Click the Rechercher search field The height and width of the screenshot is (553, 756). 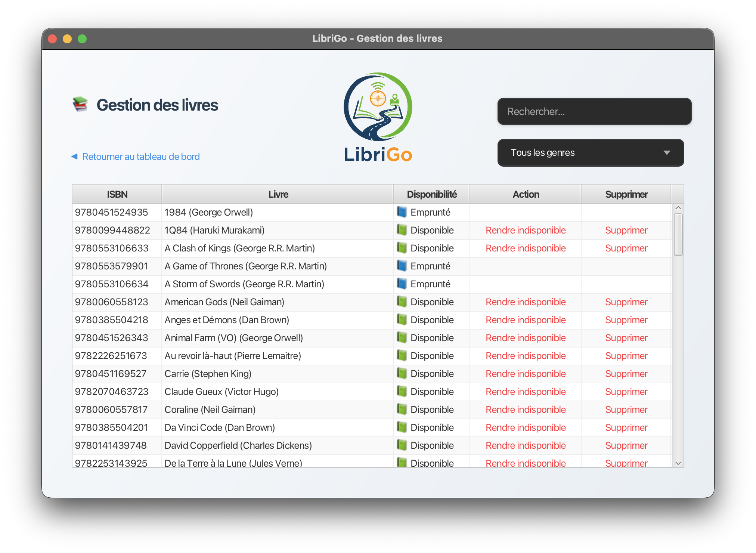pos(594,112)
